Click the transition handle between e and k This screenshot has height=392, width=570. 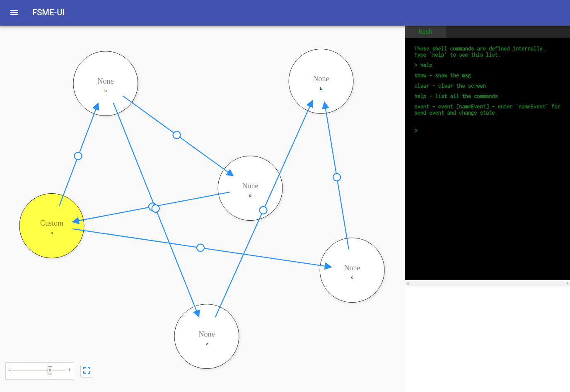click(263, 210)
